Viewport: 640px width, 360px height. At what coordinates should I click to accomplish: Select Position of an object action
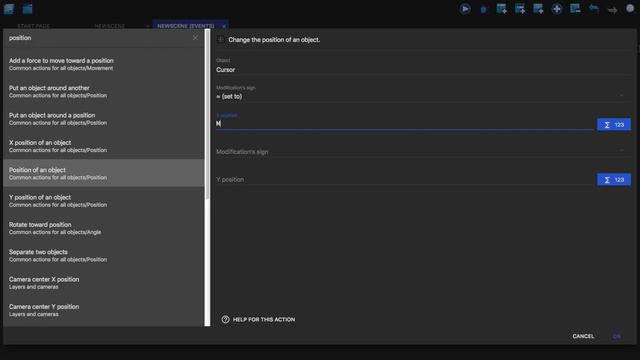(x=104, y=173)
